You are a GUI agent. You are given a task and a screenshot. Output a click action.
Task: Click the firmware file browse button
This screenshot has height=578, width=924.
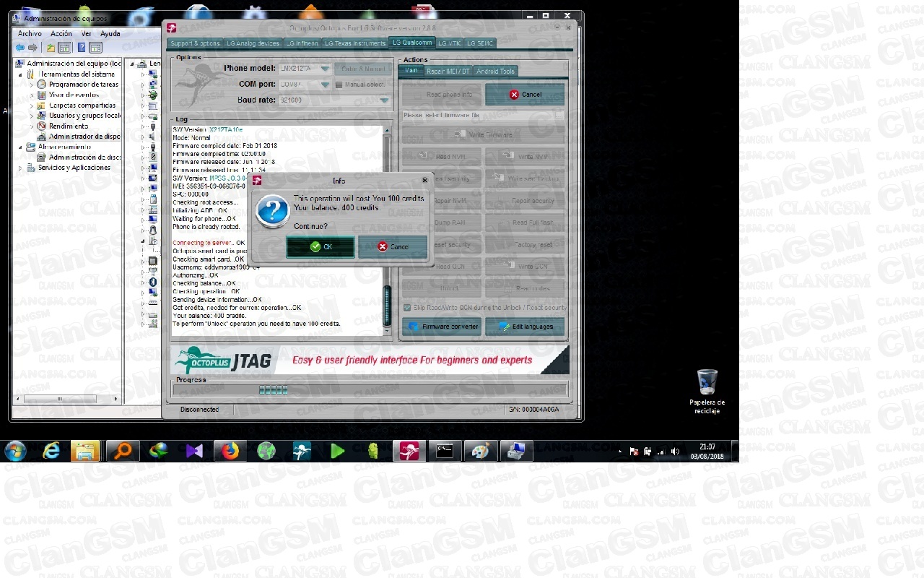click(559, 115)
